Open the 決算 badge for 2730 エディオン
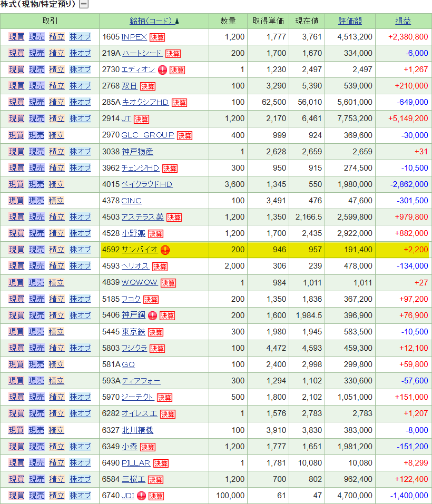The width and height of the screenshot is (432, 504). click(177, 70)
